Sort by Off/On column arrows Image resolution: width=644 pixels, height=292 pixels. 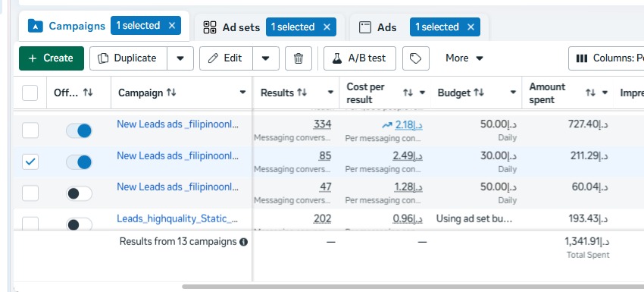pos(88,93)
